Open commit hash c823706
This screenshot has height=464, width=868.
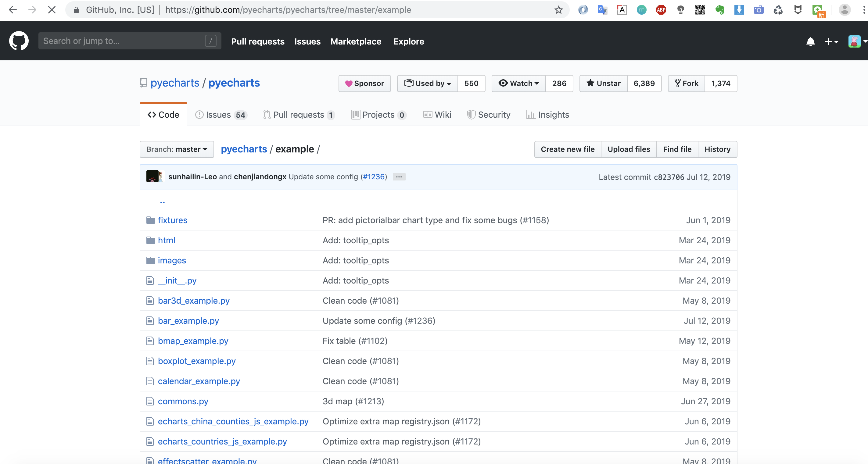pyautogui.click(x=669, y=177)
